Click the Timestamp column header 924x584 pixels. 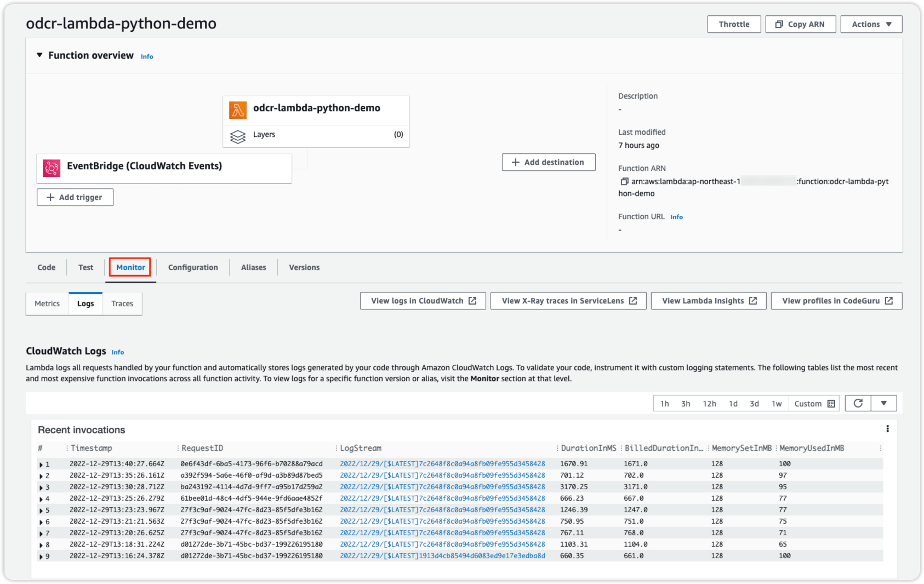pos(91,448)
